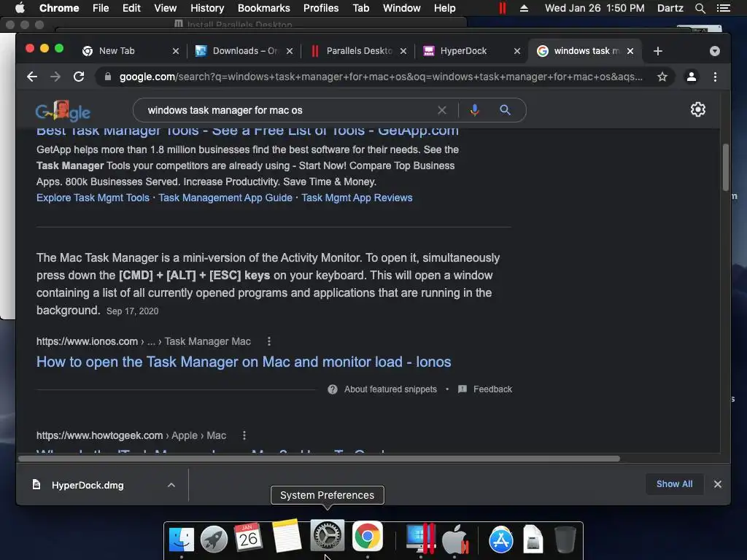Open Notification Center list icon

[x=723, y=8]
